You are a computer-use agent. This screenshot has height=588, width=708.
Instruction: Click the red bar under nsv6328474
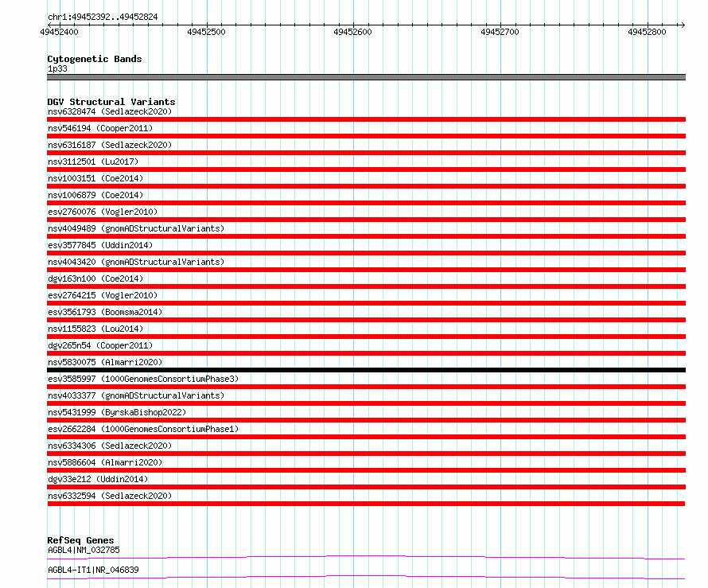366,119
